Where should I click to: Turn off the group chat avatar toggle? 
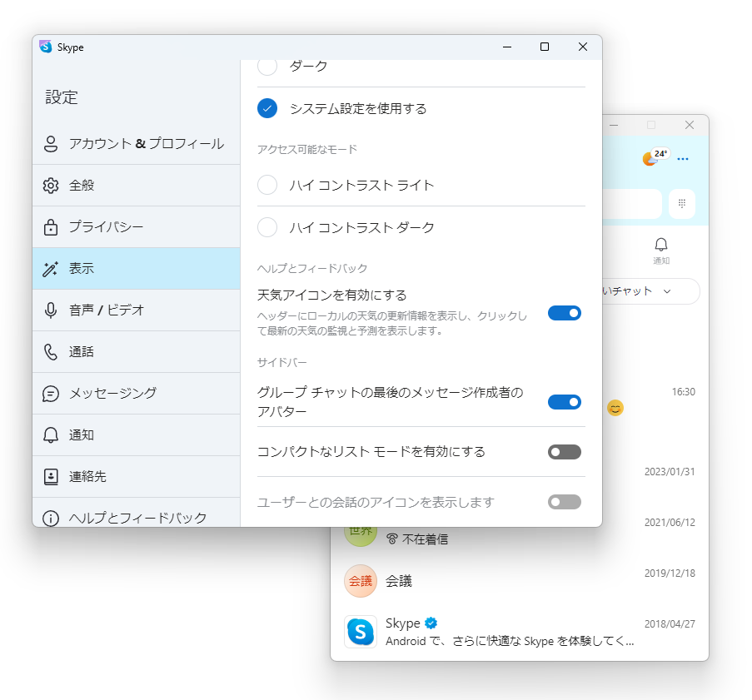tap(565, 402)
